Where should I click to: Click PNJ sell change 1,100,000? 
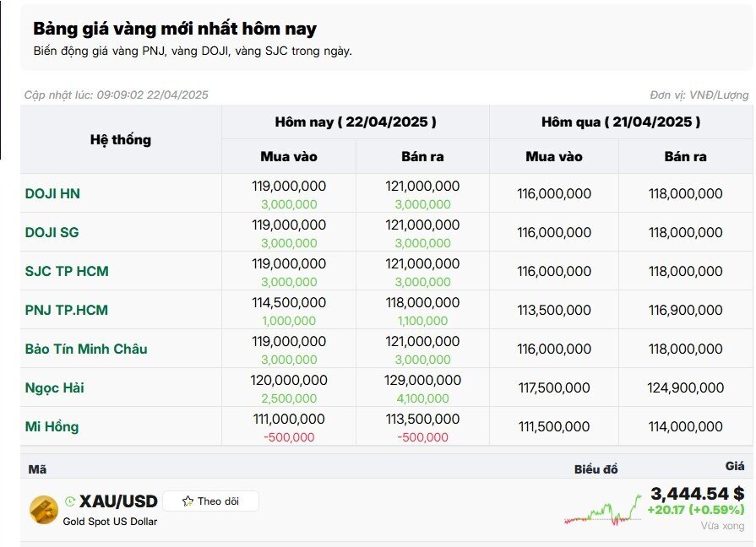423,321
